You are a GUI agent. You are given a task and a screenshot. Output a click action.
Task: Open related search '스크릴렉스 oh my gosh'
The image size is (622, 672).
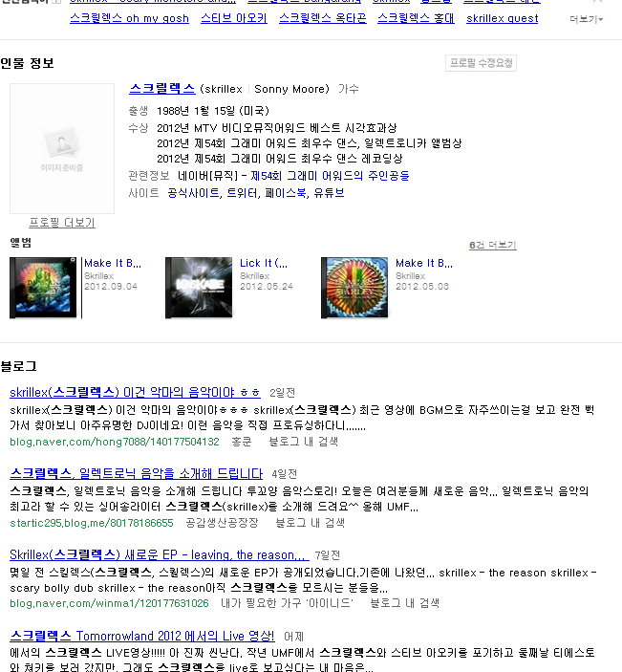pyautogui.click(x=129, y=18)
